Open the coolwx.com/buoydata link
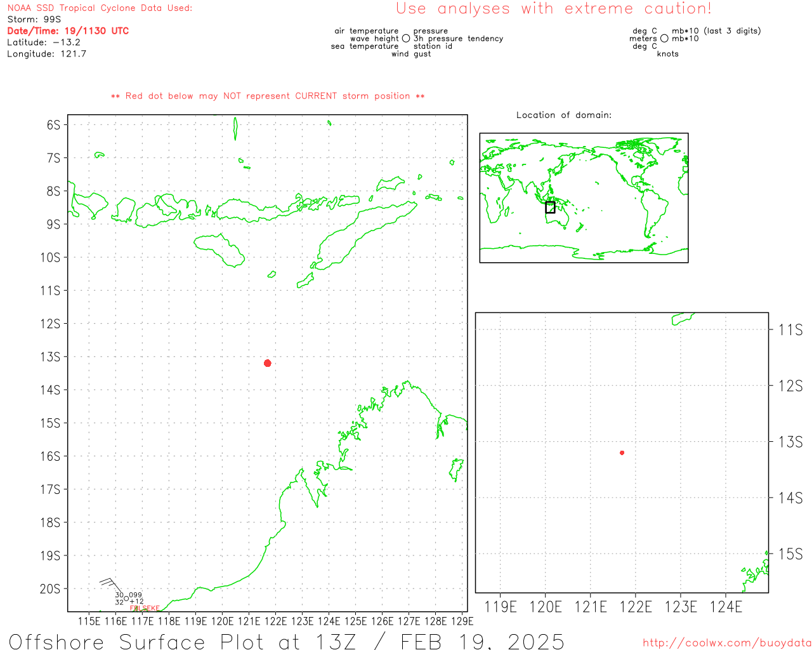Viewport: 812px width, 650px height. [x=727, y=643]
